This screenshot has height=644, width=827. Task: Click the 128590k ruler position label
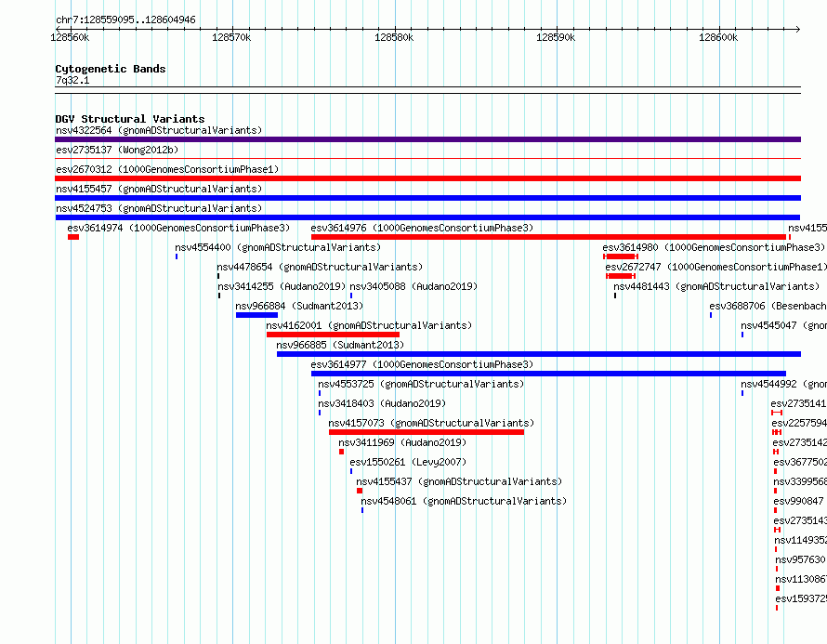coord(556,37)
